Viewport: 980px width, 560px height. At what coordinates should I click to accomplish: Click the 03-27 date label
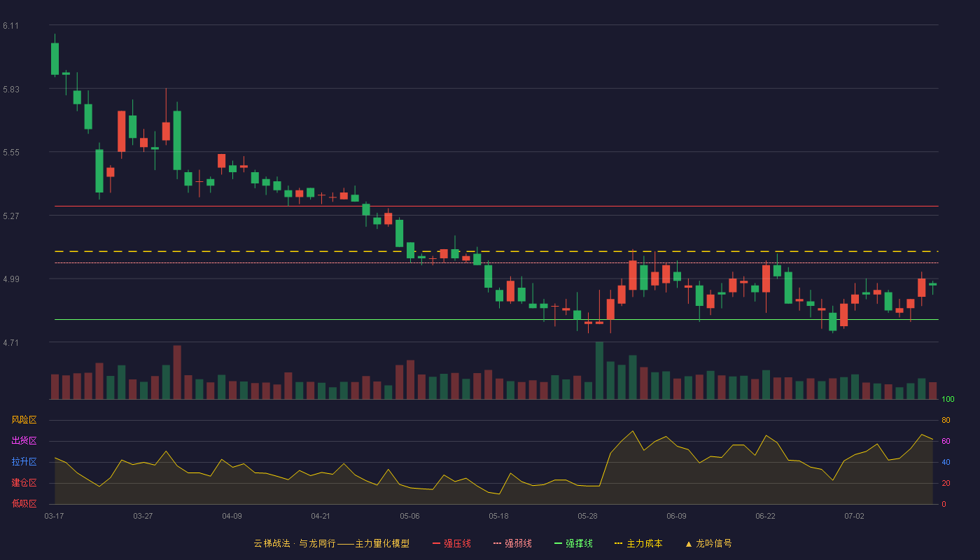coord(143,516)
